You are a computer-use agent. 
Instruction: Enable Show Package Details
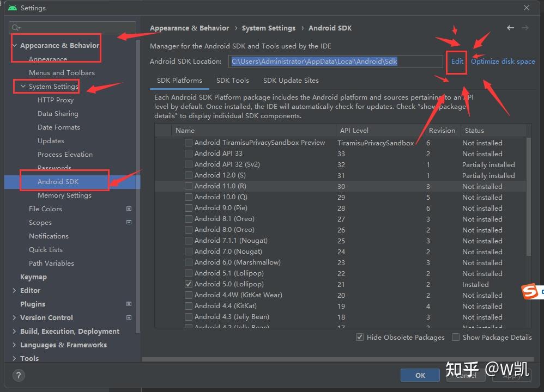[456, 337]
